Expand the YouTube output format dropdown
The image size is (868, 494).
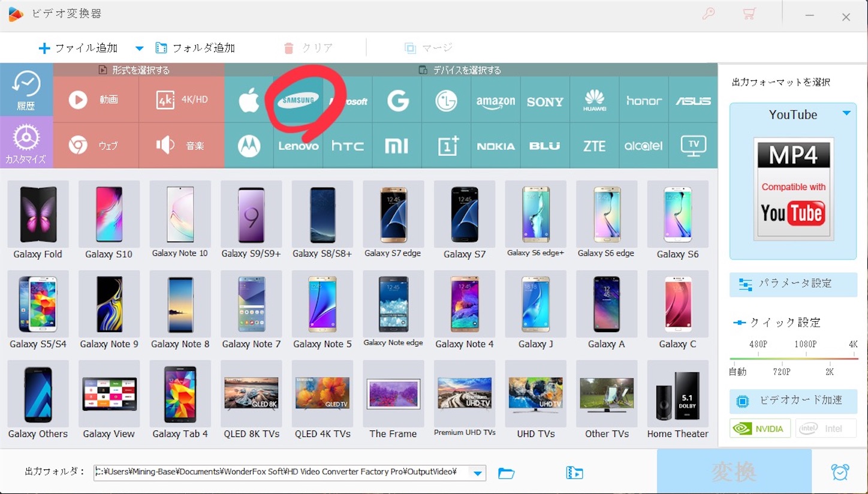click(x=846, y=113)
